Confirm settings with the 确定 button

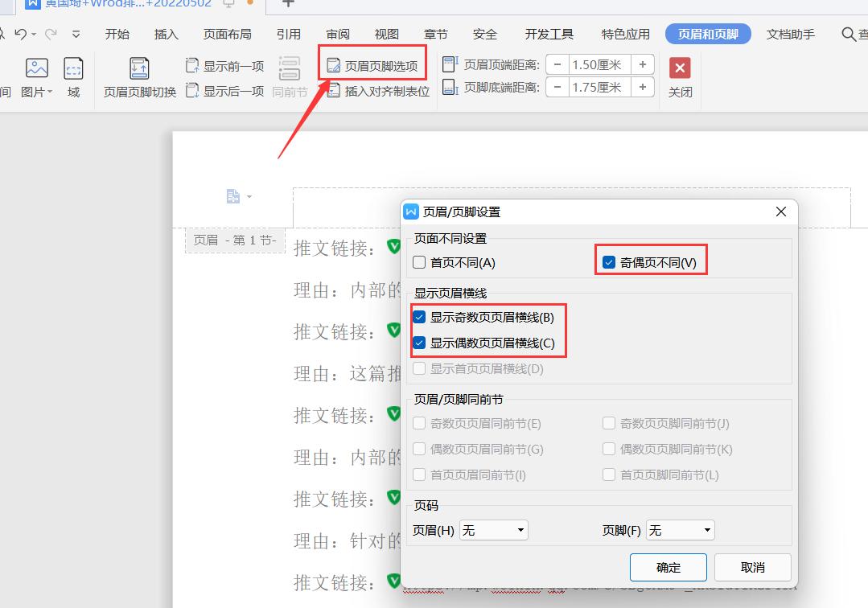[668, 567]
